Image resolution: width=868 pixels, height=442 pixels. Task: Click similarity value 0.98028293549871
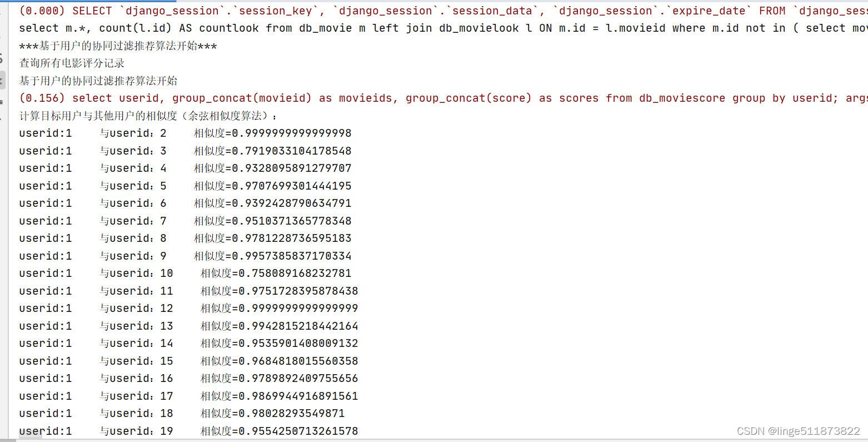(292, 414)
